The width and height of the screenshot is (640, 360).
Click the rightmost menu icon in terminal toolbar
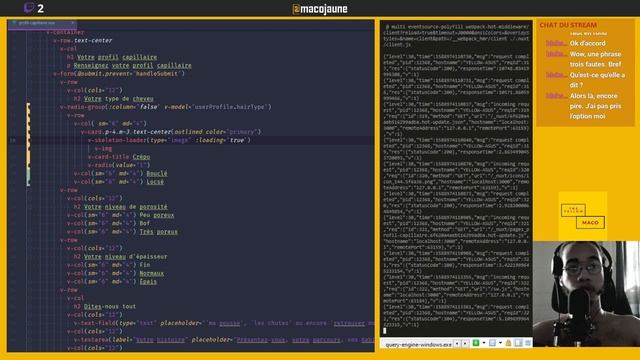(528, 343)
